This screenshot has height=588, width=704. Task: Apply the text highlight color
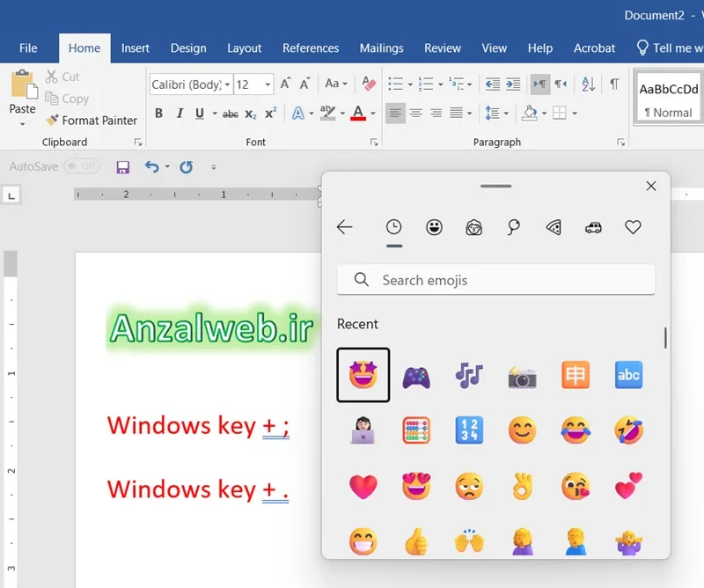click(327, 114)
